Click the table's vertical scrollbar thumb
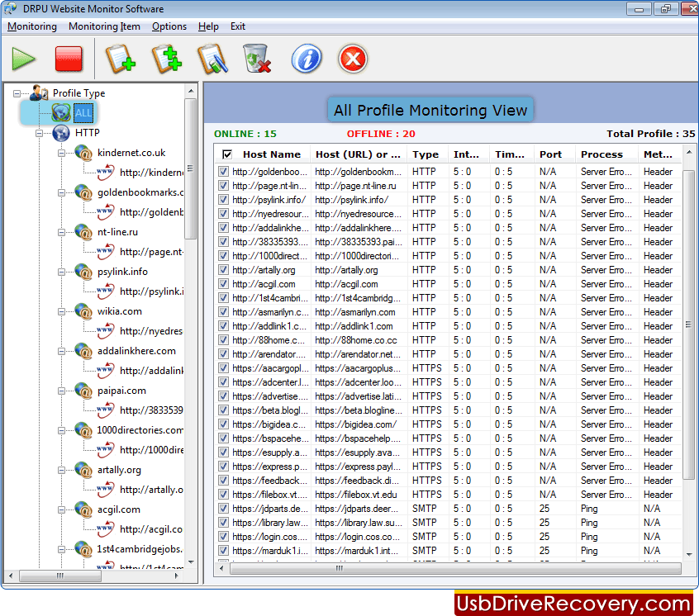The height and width of the screenshot is (616, 699). point(689,325)
